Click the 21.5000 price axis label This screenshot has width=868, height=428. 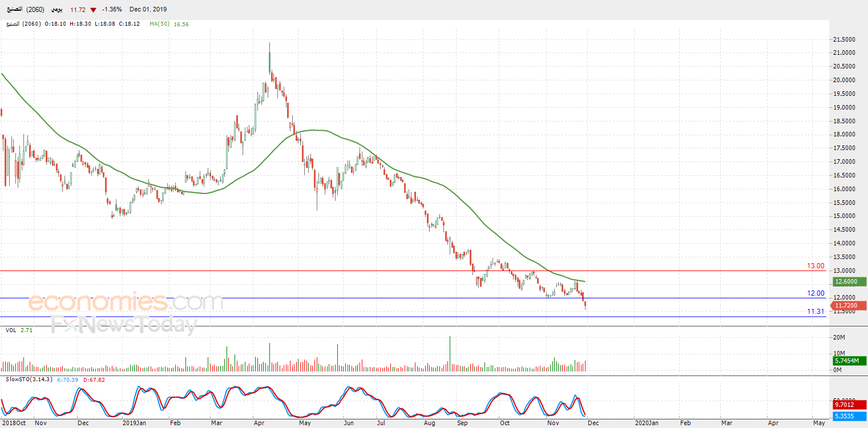point(845,39)
